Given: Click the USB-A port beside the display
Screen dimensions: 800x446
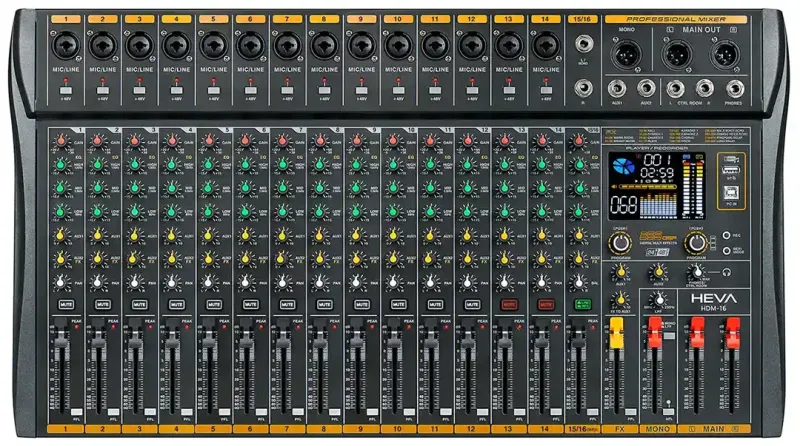Looking at the screenshot, I should click(731, 170).
